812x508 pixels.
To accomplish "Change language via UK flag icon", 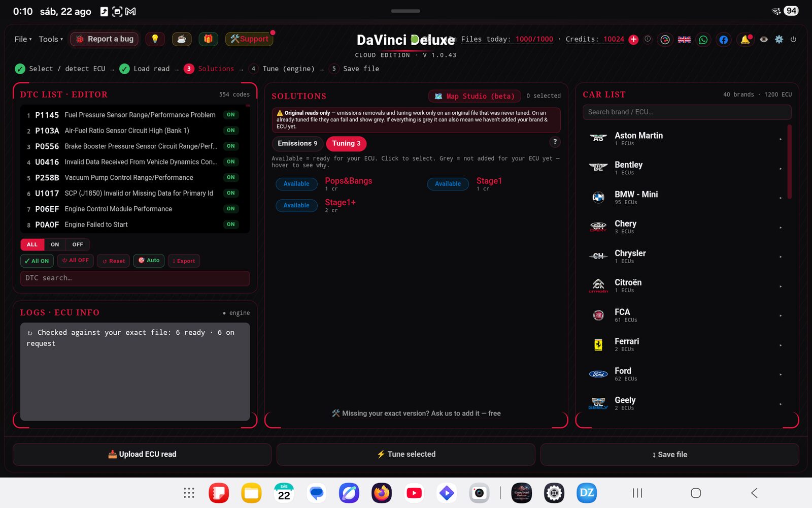I will 684,40.
